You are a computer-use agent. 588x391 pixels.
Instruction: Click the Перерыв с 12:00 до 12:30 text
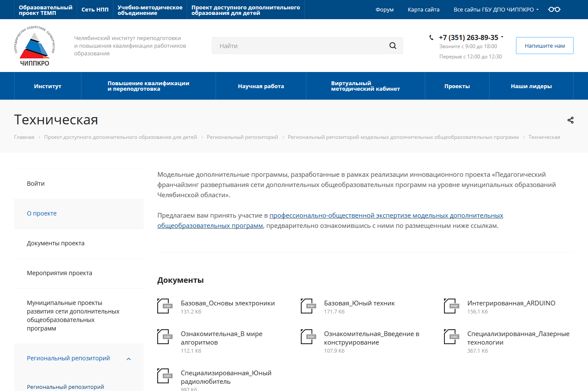point(470,57)
